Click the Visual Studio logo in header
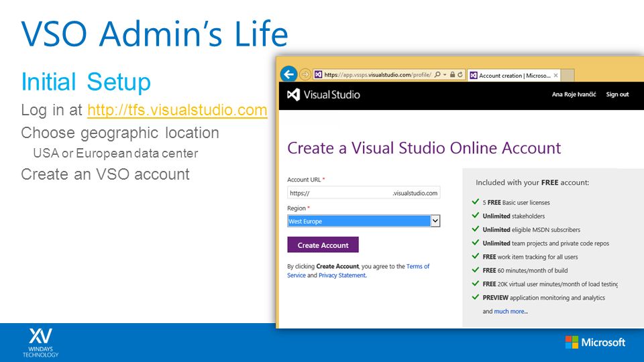The height and width of the screenshot is (362, 644). click(323, 95)
